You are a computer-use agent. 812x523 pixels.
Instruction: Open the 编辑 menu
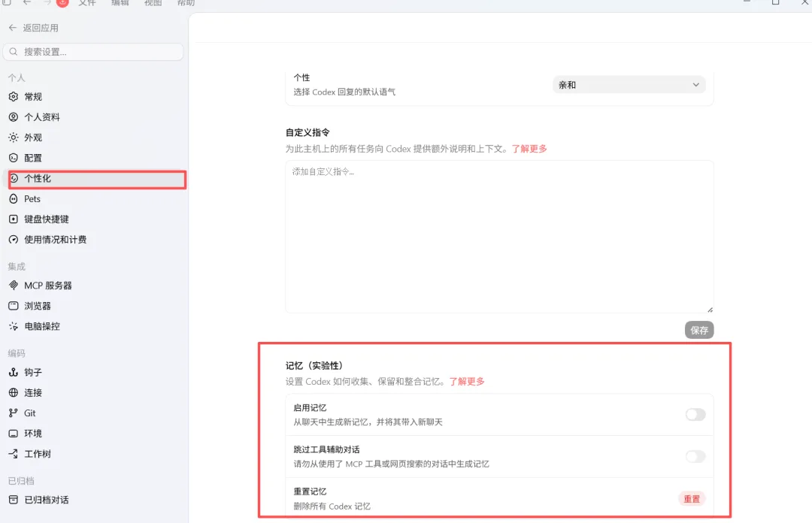pos(120,2)
